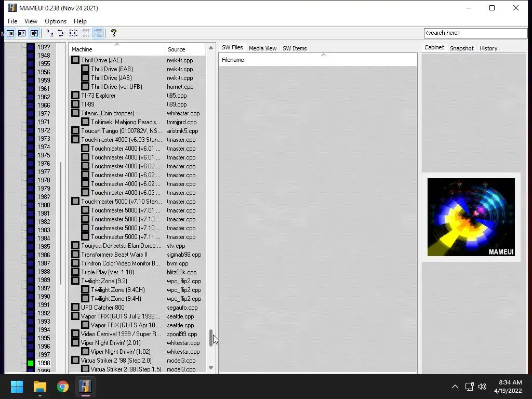Sort by the Machine column header
The image size is (532, 399).
117,49
